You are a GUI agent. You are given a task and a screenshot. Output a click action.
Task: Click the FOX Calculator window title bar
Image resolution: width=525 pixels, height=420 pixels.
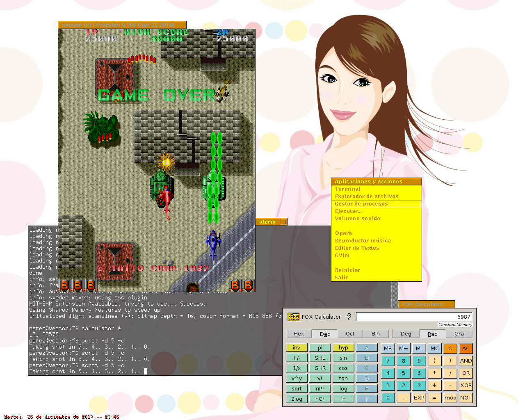[427, 304]
